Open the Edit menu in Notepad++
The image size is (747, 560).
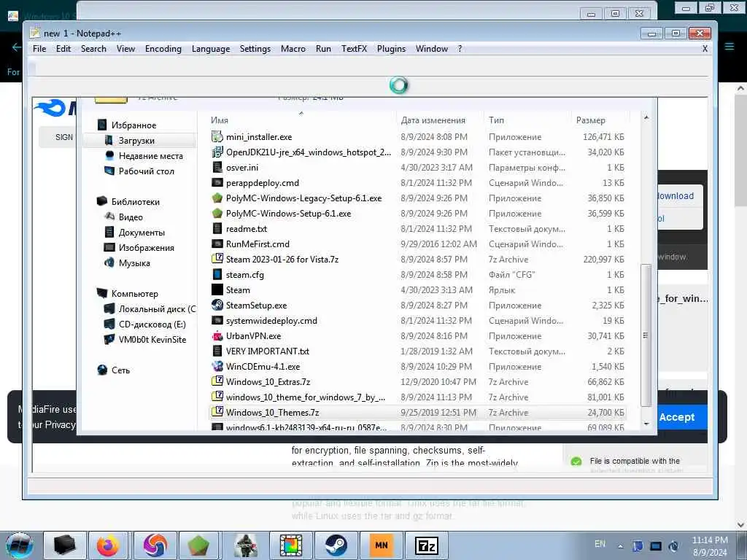pyautogui.click(x=63, y=49)
